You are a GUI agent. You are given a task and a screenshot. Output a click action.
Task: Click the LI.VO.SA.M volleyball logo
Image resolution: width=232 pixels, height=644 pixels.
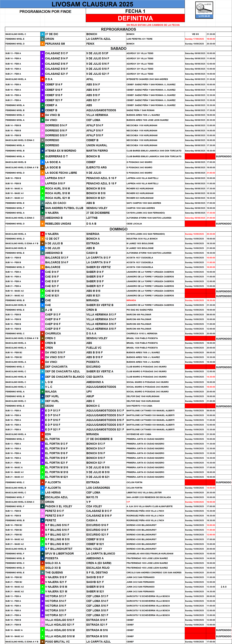pyautogui.click(x=204, y=10)
